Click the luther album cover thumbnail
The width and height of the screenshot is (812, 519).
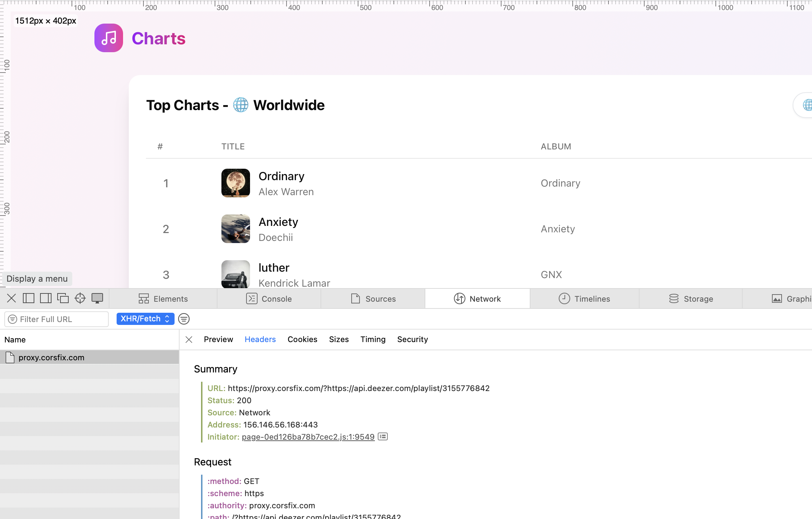pos(236,274)
